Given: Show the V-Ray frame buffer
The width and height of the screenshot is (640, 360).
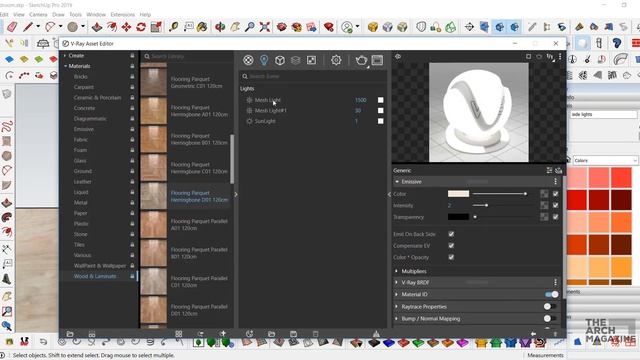Looking at the screenshot, I should [x=377, y=60].
